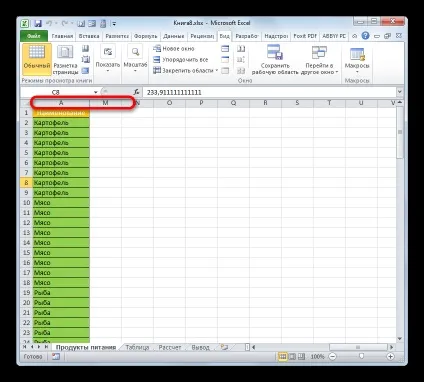Click the Undo arrow icon

(49, 23)
